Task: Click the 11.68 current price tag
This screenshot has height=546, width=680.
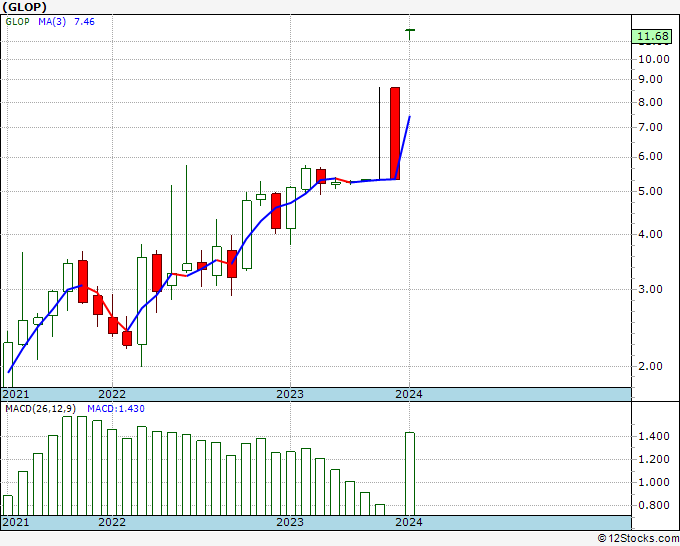Action: coord(653,36)
